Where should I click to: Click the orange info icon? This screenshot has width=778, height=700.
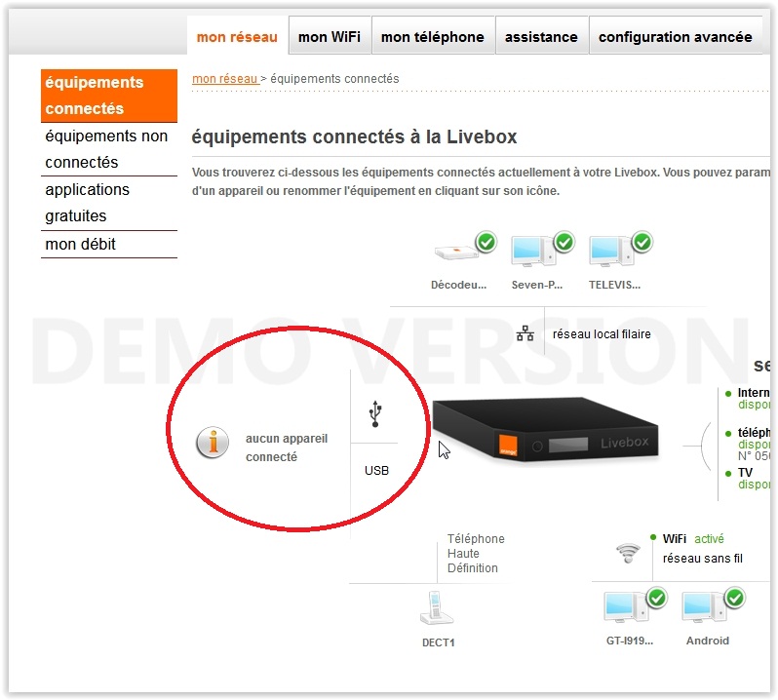pos(213,442)
